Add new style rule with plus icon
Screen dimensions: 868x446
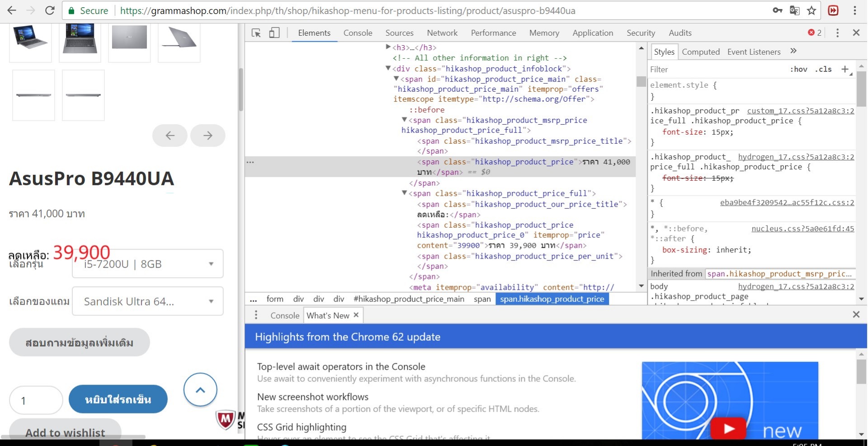tap(844, 69)
